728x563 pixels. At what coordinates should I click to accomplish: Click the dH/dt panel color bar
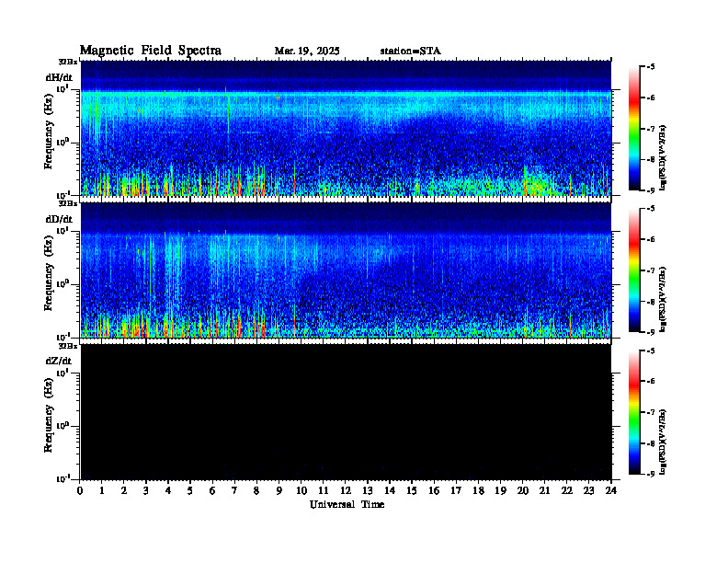[x=633, y=129]
